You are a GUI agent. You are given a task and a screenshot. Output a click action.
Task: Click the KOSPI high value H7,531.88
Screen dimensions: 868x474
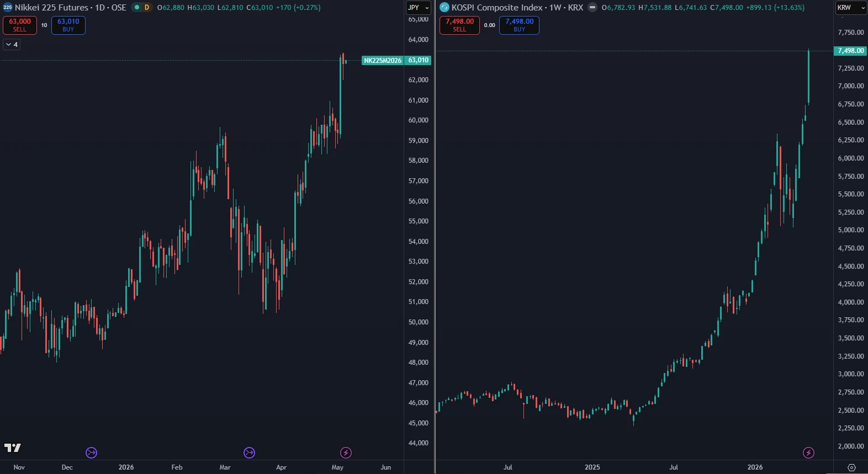tap(655, 8)
